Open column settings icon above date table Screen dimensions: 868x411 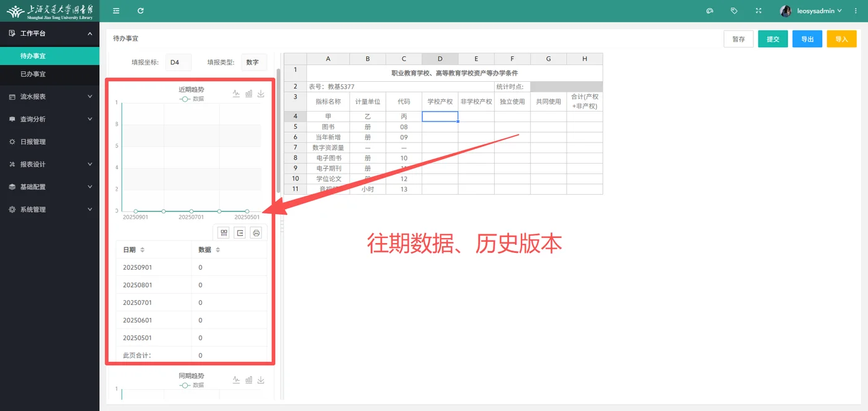click(x=224, y=232)
